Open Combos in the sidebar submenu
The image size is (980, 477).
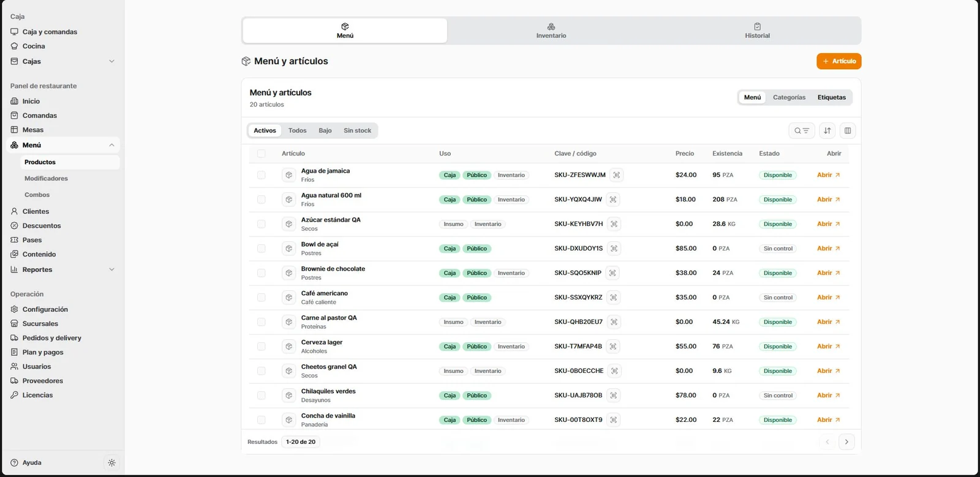37,195
